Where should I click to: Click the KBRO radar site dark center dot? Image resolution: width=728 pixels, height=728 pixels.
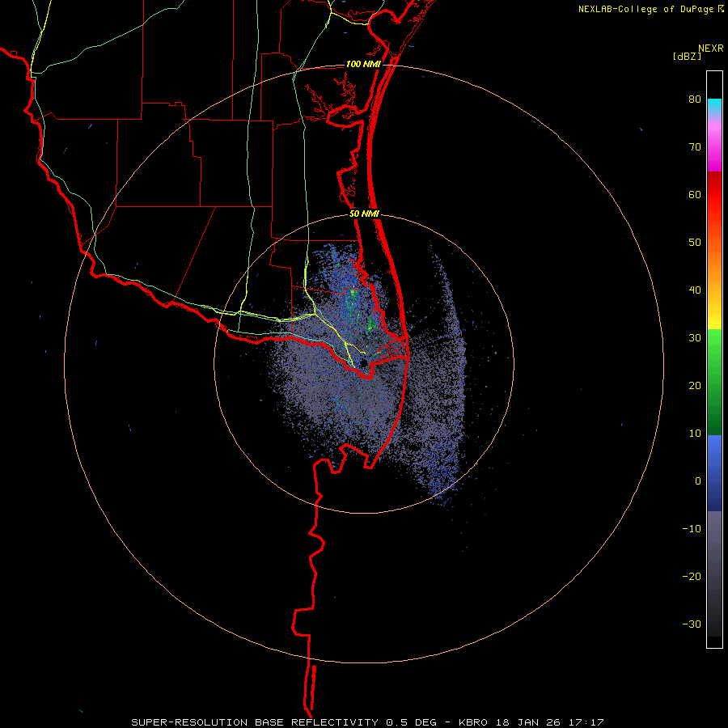point(363,363)
